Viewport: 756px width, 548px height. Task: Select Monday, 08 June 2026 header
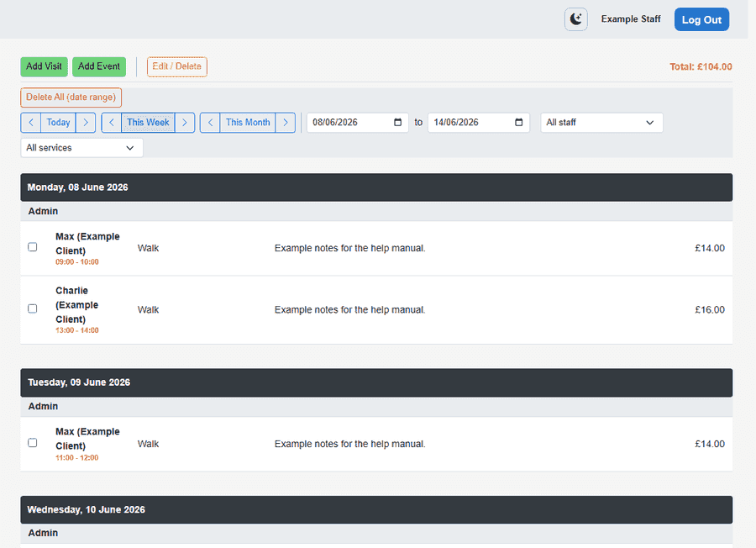[x=376, y=187]
